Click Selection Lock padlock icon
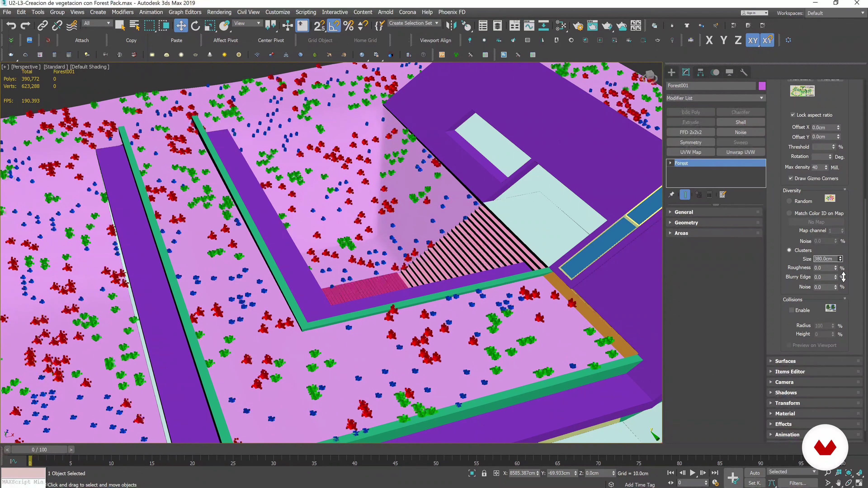The width and height of the screenshot is (868, 488). click(484, 473)
